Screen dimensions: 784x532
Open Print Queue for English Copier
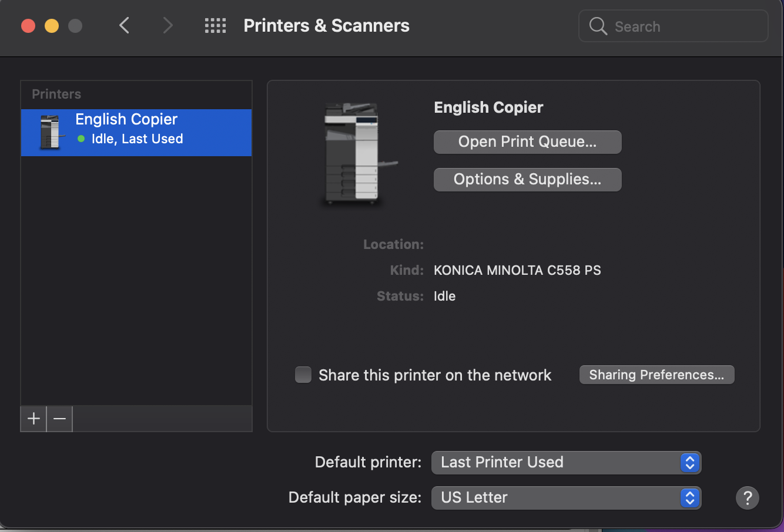point(527,142)
